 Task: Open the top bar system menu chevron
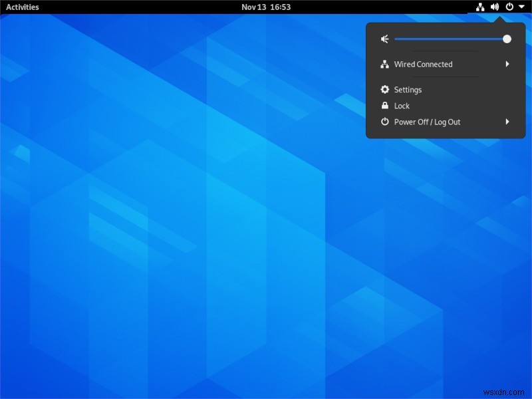click(523, 7)
